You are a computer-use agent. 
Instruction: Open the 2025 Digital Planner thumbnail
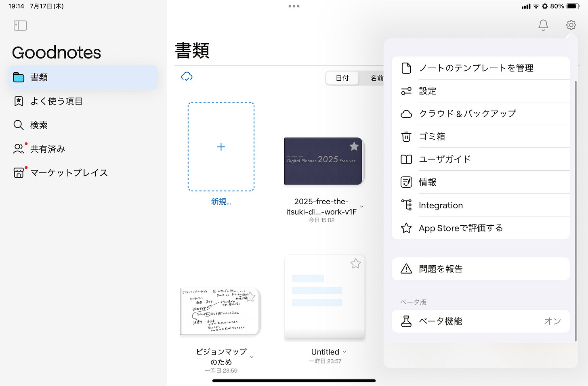(324, 161)
